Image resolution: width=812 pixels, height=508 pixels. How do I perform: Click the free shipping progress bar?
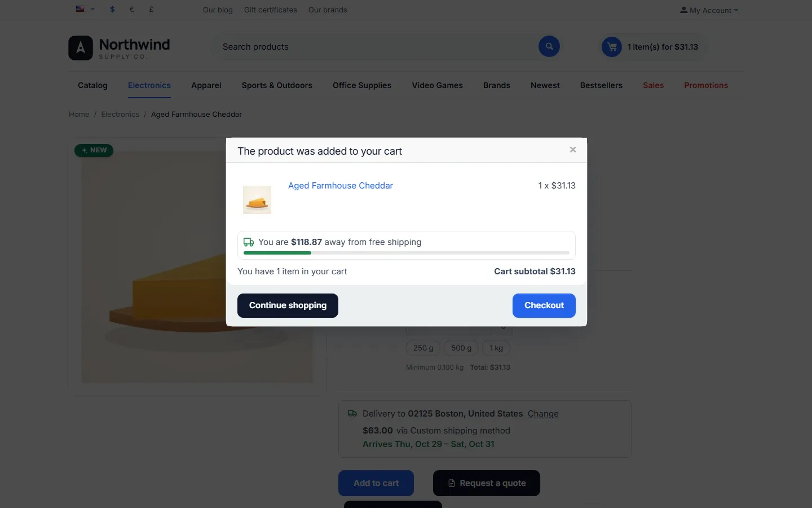pyautogui.click(x=407, y=253)
